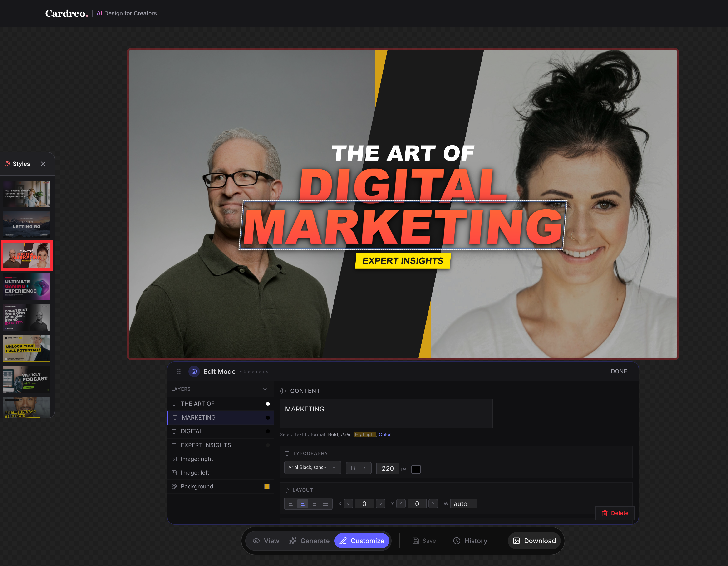Toggle visibility dot for EXPERT INSIGHTS layer
This screenshot has height=566, width=728.
point(267,445)
